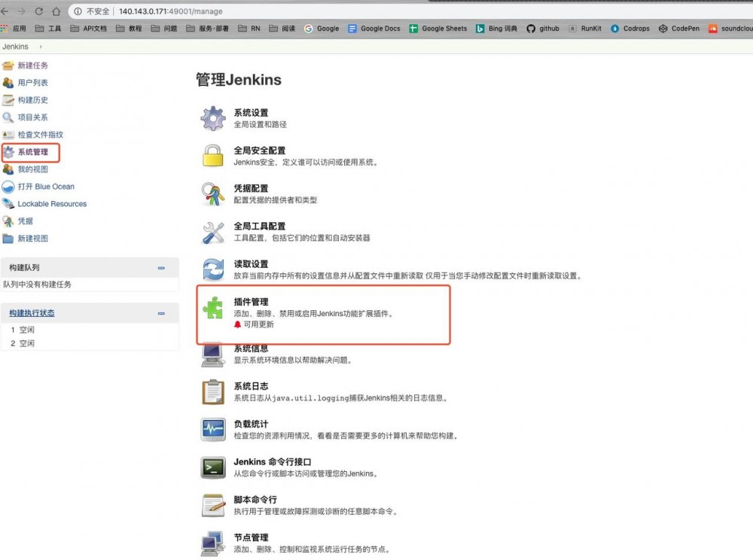The image size is (753, 560).
Task: Open the Google Docs bookmark
Action: pos(374,29)
